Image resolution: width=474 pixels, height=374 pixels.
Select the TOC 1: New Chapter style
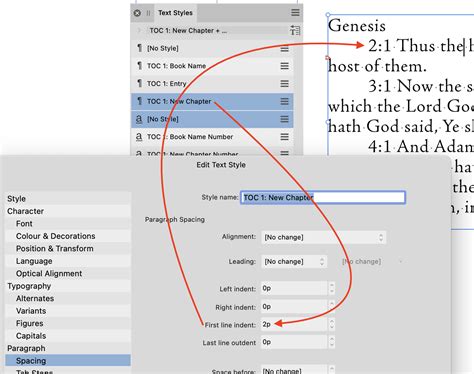[x=212, y=101]
